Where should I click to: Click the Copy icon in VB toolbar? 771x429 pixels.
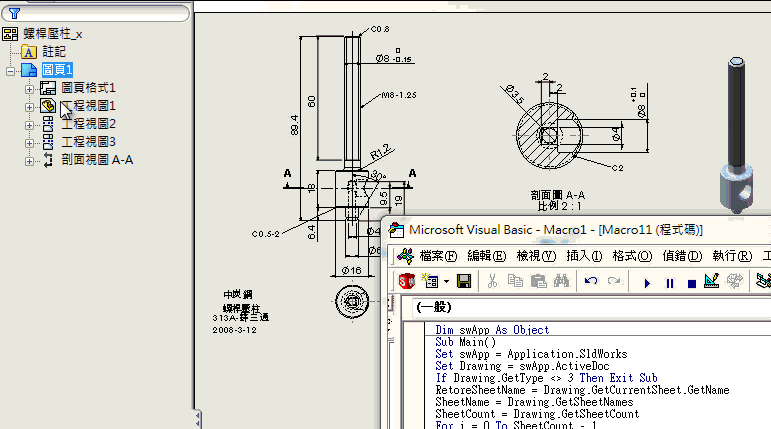[515, 281]
